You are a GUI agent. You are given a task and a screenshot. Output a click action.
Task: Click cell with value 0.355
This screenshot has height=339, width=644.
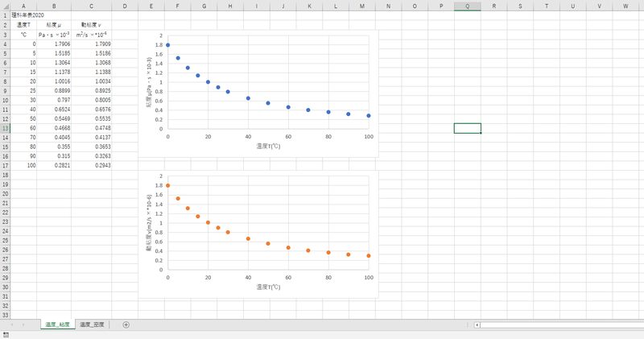[54, 147]
